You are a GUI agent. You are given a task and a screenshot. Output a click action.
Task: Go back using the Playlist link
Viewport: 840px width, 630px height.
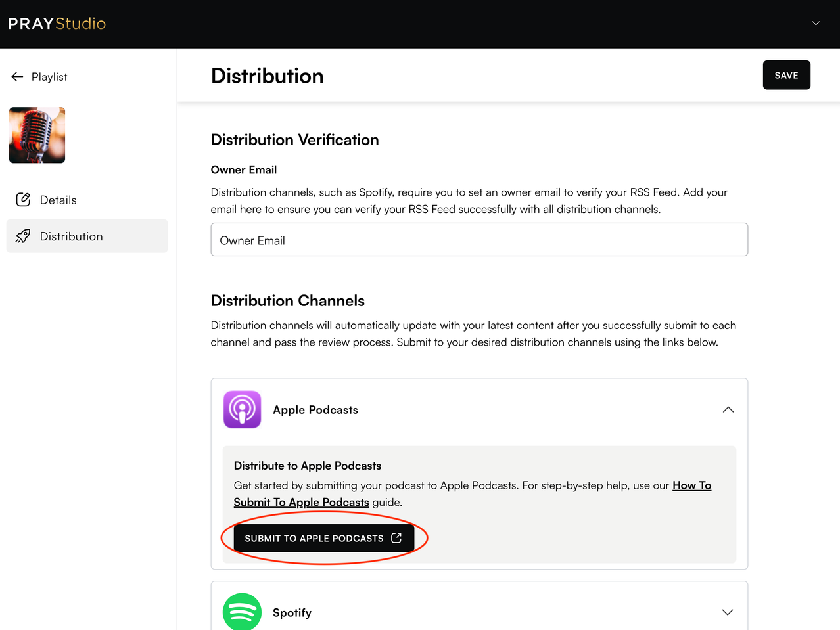tap(50, 76)
